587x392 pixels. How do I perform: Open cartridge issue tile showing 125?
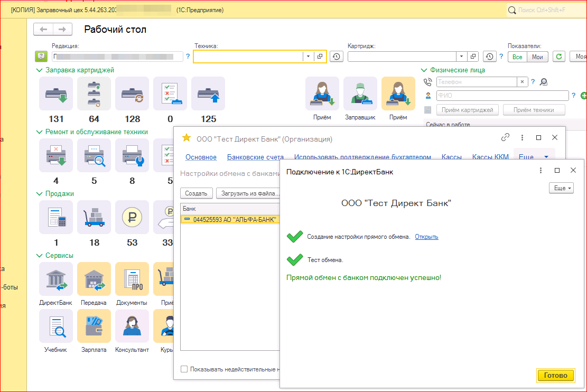[x=208, y=94]
